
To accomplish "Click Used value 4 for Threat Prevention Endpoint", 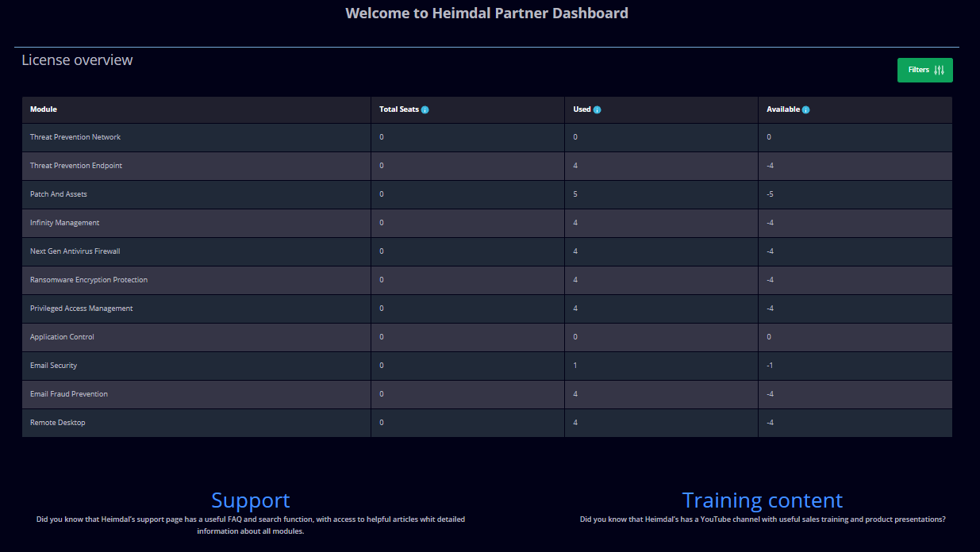I will point(575,166).
